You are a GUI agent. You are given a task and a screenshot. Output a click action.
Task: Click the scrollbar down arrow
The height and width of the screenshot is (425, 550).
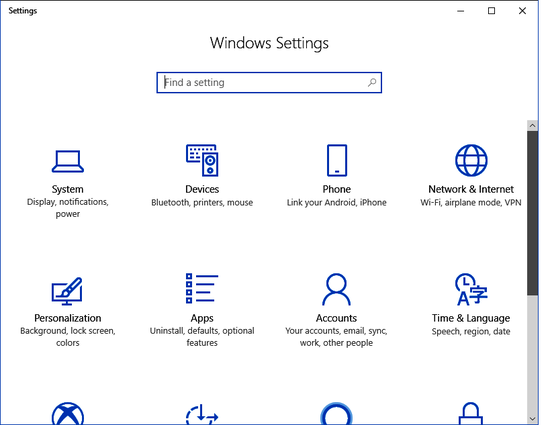(x=532, y=419)
